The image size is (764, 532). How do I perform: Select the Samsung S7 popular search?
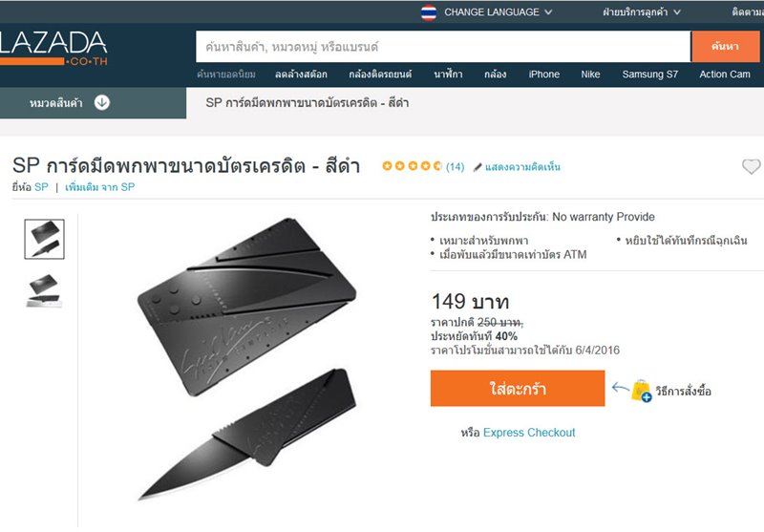(x=650, y=74)
